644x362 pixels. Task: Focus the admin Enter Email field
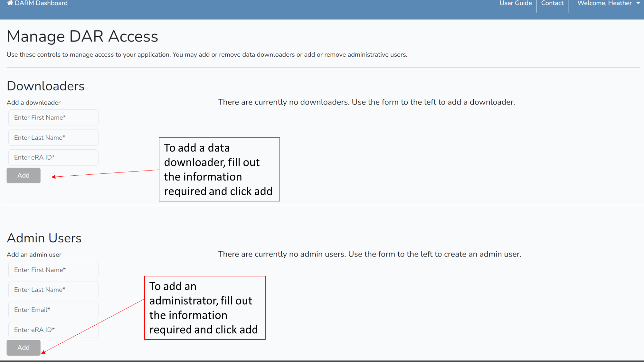coord(53,310)
